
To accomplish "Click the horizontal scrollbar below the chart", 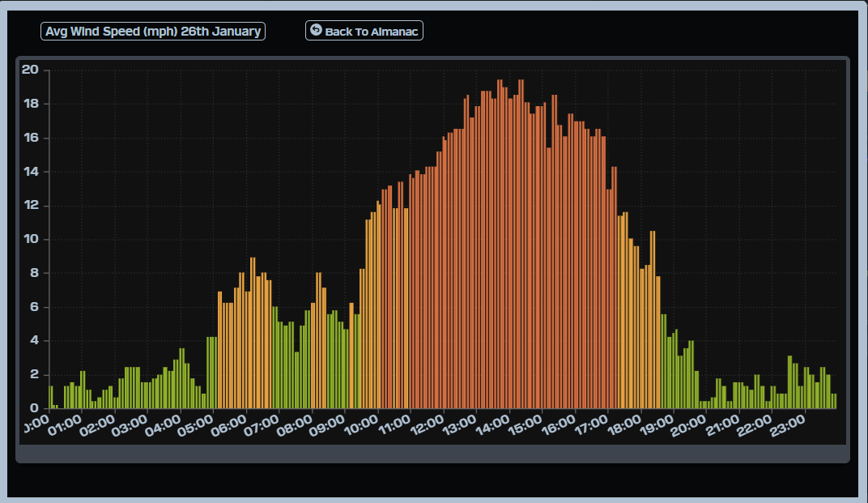I will click(x=432, y=454).
